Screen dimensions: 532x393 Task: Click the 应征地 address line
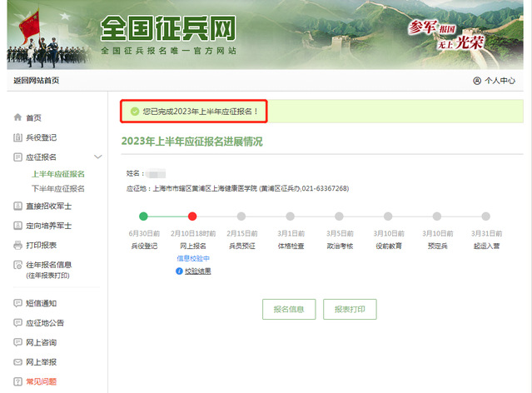coord(237,188)
